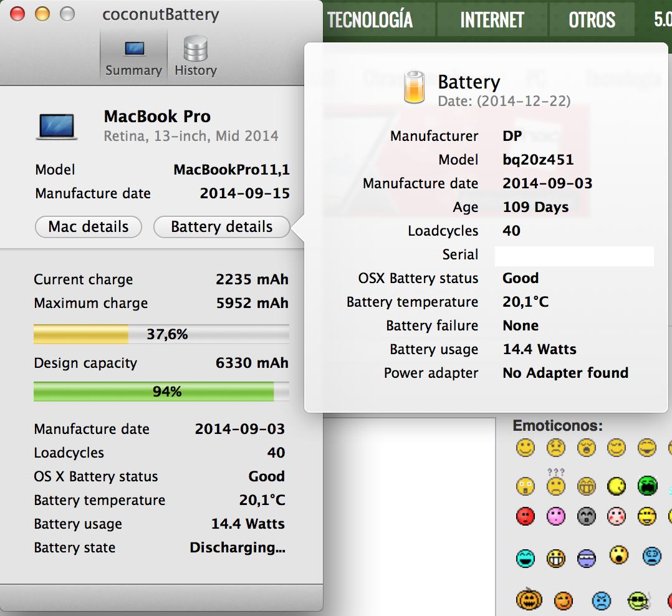Image resolution: width=672 pixels, height=616 pixels.
Task: Insert the yellow sad frowning emoticon in the top row
Action: click(x=555, y=448)
